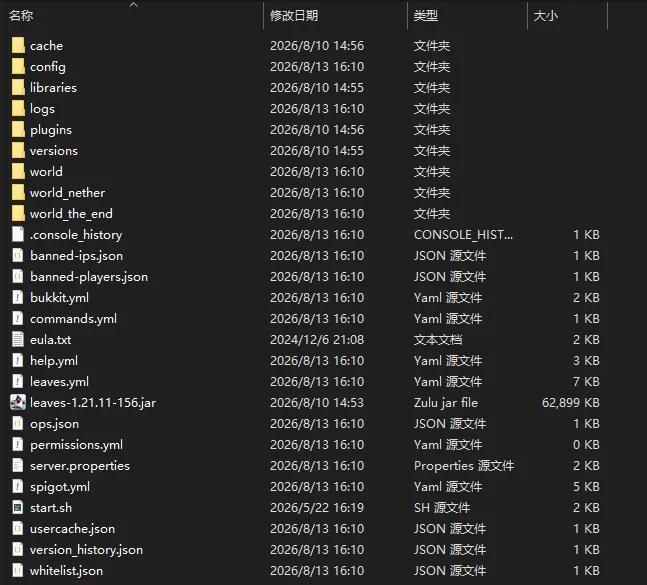This screenshot has height=585, width=647.
Task: Toggle the sort arrow above 名称
Action: tap(133, 5)
